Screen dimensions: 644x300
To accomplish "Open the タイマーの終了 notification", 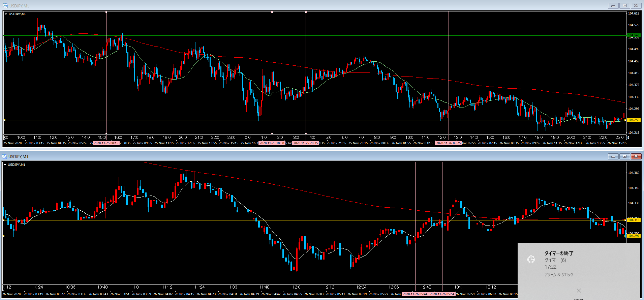I will tap(559, 253).
